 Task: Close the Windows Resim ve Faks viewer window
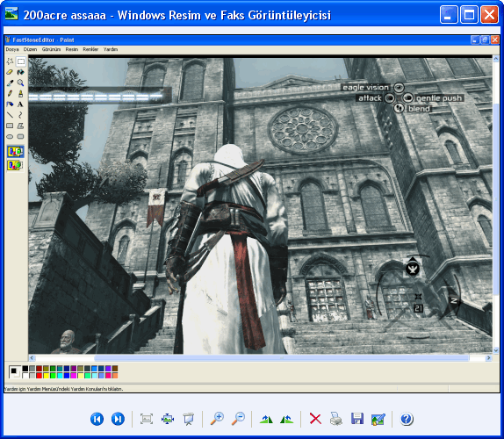(489, 15)
